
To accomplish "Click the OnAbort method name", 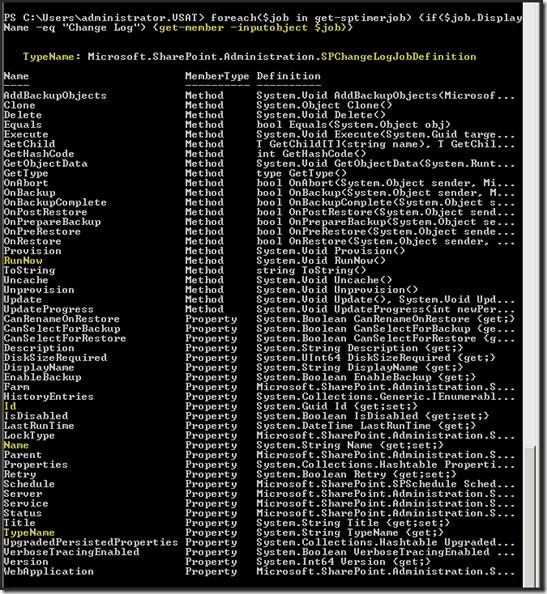I will tap(26, 183).
